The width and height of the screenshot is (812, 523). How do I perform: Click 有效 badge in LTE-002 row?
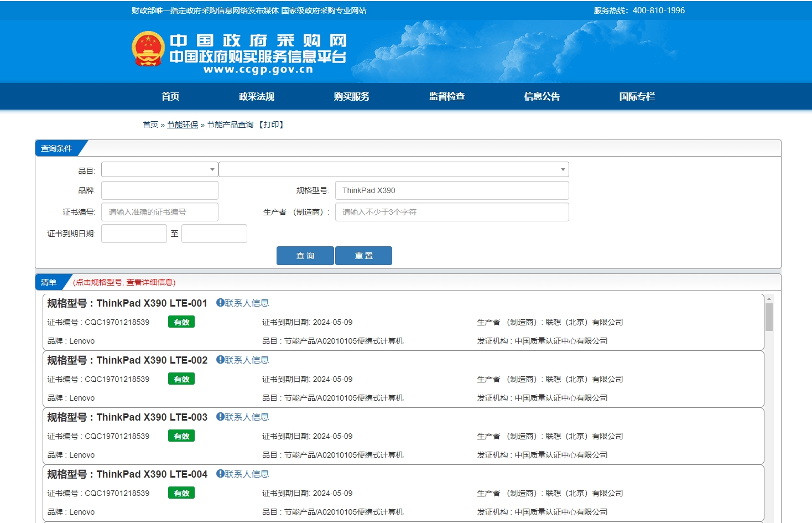point(181,379)
